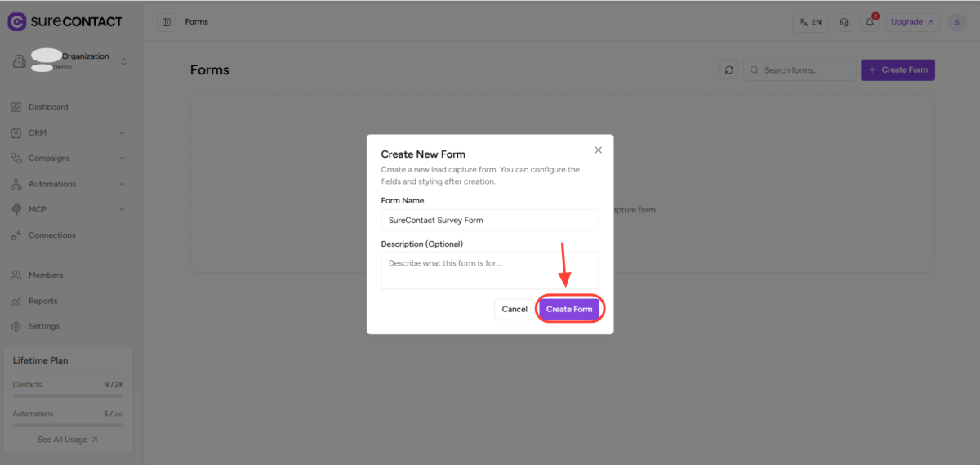Click the headset support icon
The height and width of the screenshot is (465, 980).
844,22
